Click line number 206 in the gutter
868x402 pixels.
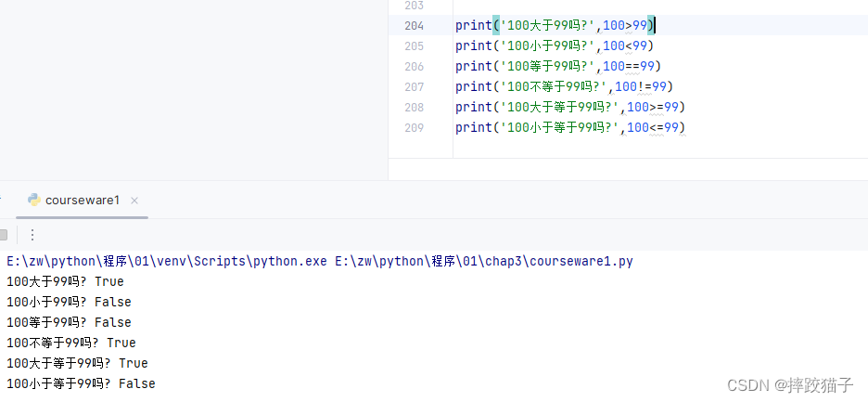click(x=415, y=67)
